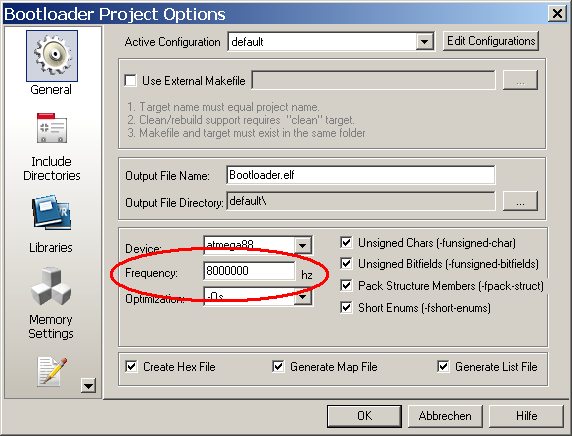Toggle the Use External Makefile checkbox
This screenshot has width=572, height=436.
[130, 80]
